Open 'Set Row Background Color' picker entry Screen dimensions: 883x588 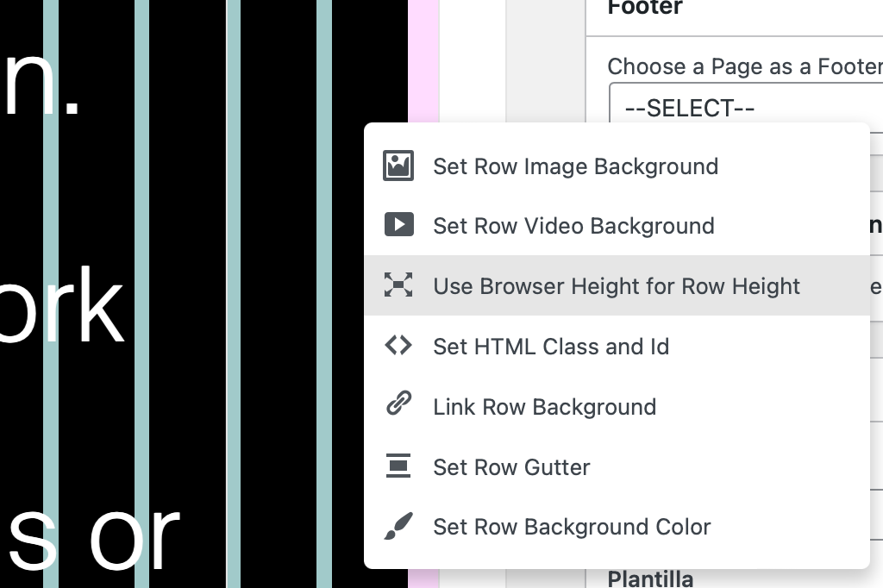pyautogui.click(x=572, y=527)
